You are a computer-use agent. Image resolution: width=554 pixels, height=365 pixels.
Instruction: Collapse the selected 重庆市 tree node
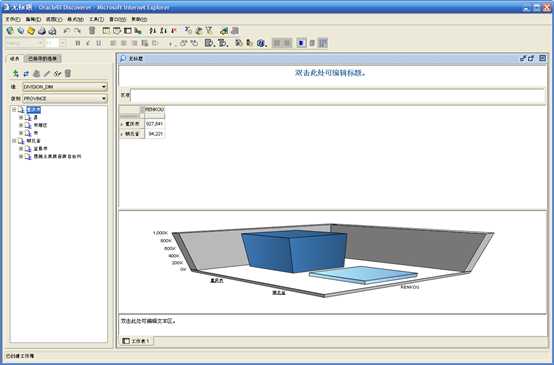click(14, 110)
